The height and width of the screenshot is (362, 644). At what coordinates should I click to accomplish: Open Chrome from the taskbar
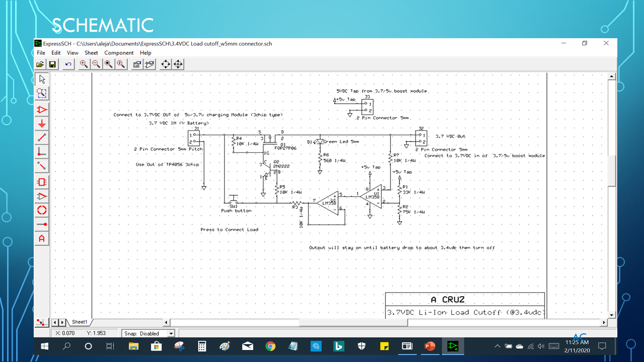click(x=271, y=346)
